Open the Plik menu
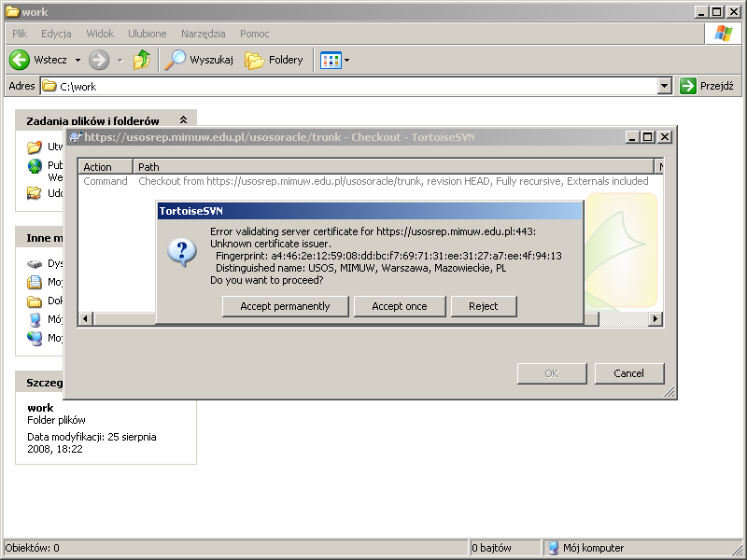This screenshot has height=560, width=747. (x=20, y=34)
